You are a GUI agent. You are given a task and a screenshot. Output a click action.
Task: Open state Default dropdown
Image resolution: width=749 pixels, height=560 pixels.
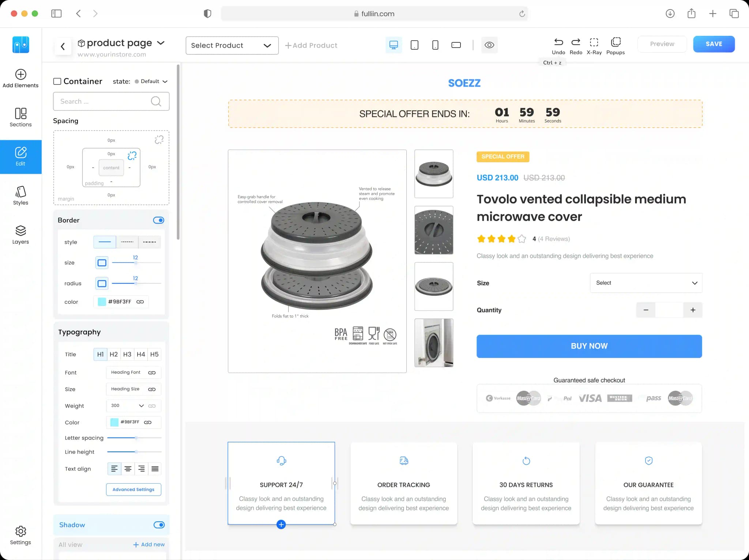[151, 82]
